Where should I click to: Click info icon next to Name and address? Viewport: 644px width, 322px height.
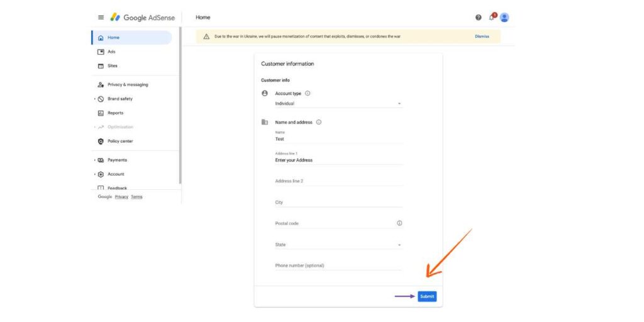[x=319, y=122]
